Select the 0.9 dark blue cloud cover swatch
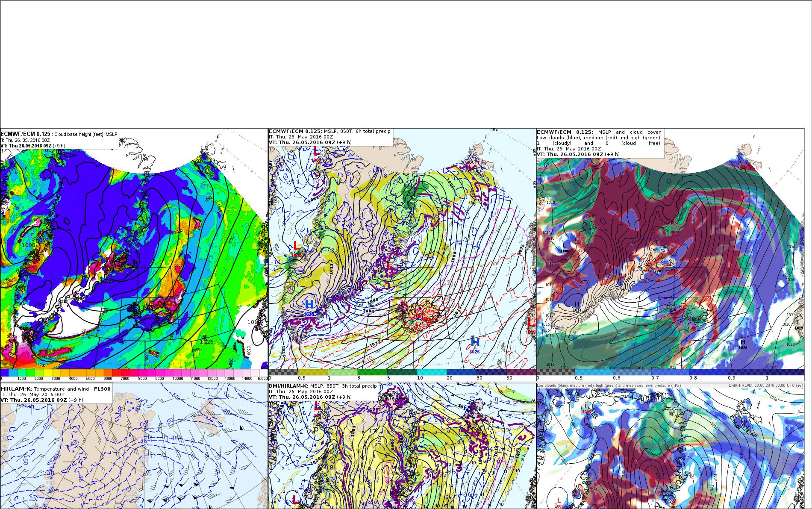This screenshot has width=812, height=509. [747, 372]
